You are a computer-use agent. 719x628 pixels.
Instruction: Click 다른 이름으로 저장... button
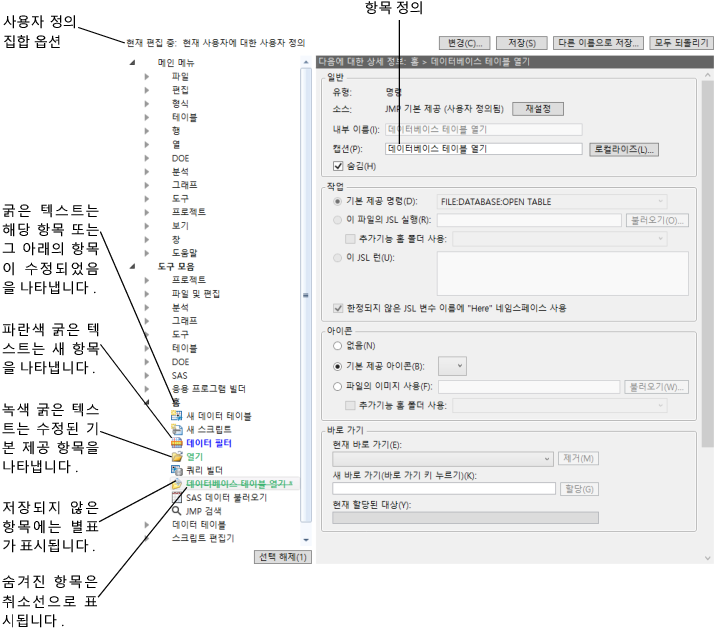coord(598,43)
